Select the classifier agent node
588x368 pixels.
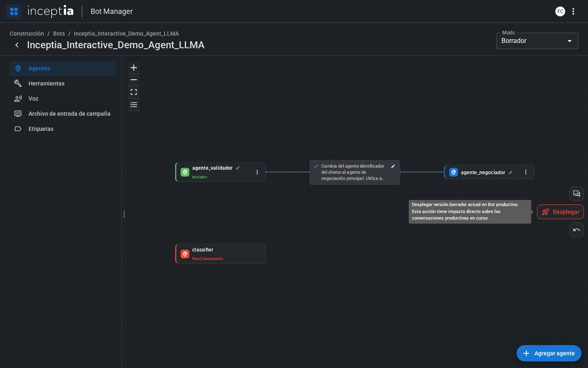pyautogui.click(x=220, y=254)
